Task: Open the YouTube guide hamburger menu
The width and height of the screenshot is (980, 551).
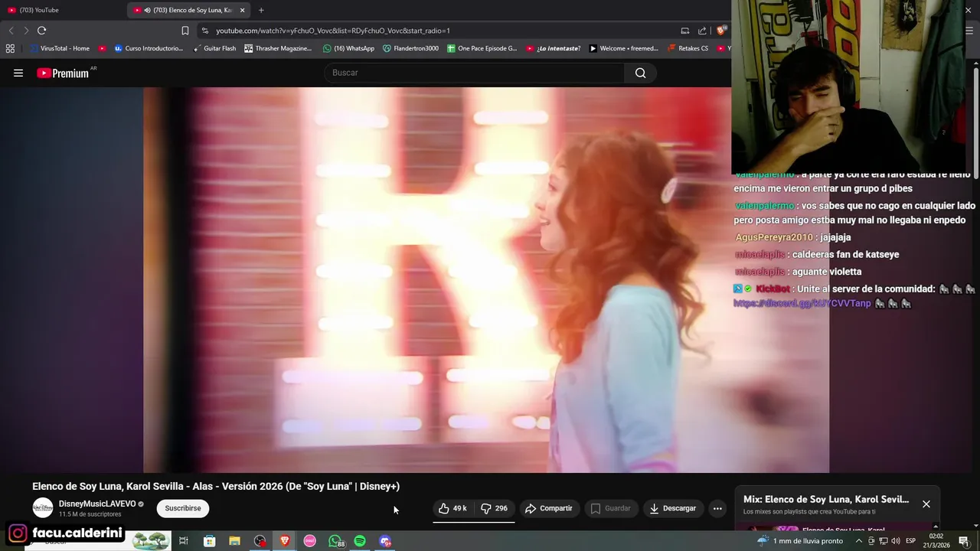Action: [18, 73]
